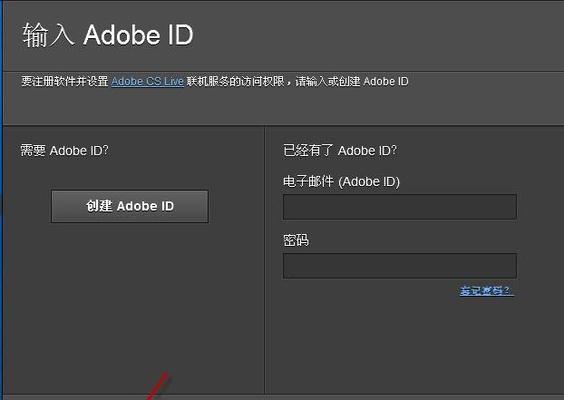564x400 pixels.
Task: Open the Adobe CS Live link
Action: click(147, 81)
